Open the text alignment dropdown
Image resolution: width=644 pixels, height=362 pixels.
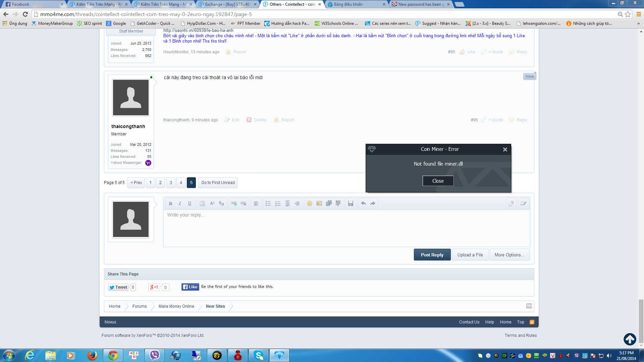(x=256, y=203)
